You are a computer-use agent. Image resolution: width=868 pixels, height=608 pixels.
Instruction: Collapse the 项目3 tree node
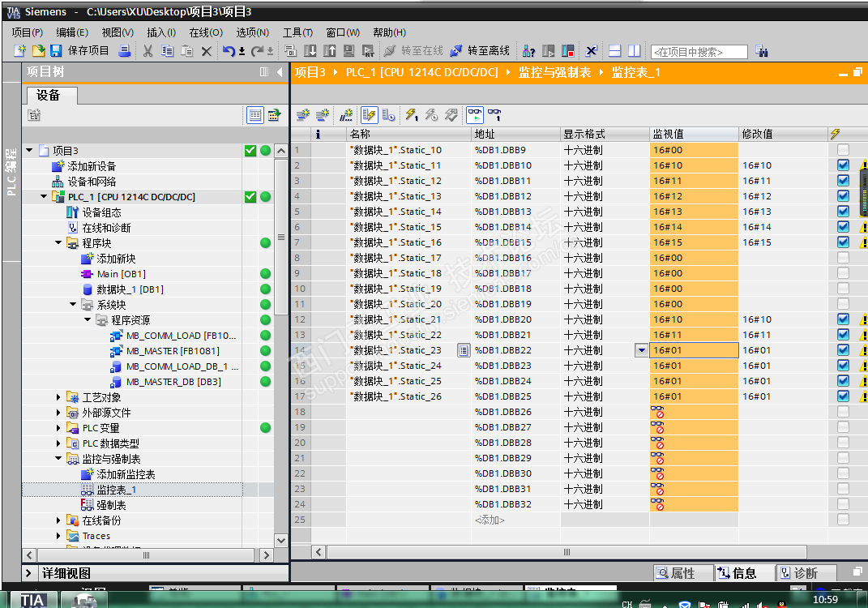pos(29,150)
